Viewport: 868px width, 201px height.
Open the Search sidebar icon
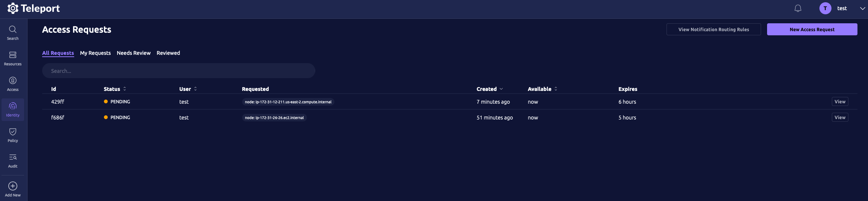point(13,30)
